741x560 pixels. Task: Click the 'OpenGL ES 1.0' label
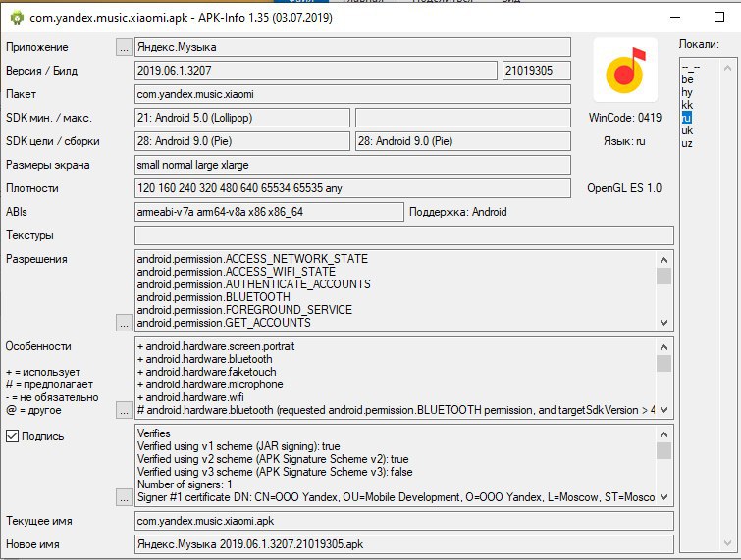pyautogui.click(x=624, y=188)
